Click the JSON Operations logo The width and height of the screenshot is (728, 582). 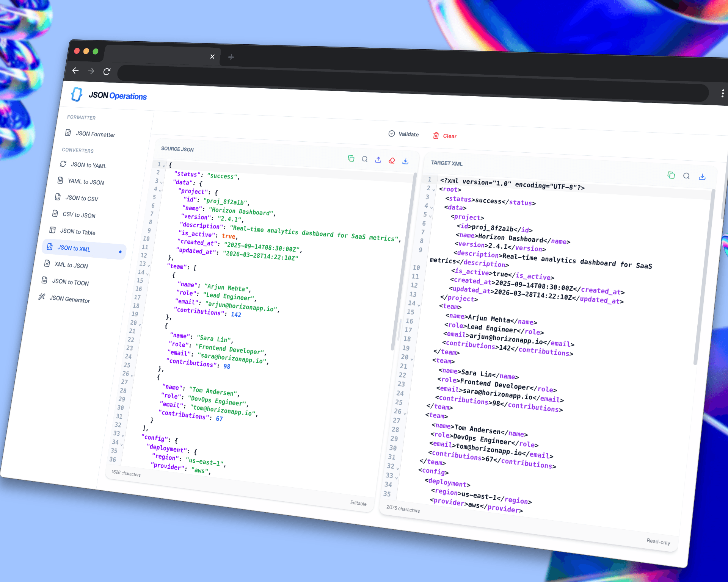[108, 95]
